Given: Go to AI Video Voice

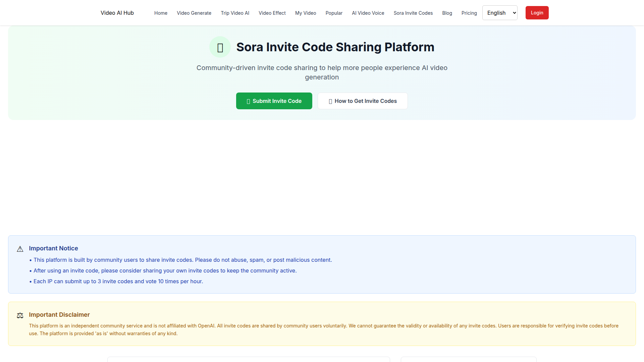Looking at the screenshot, I should (x=368, y=13).
